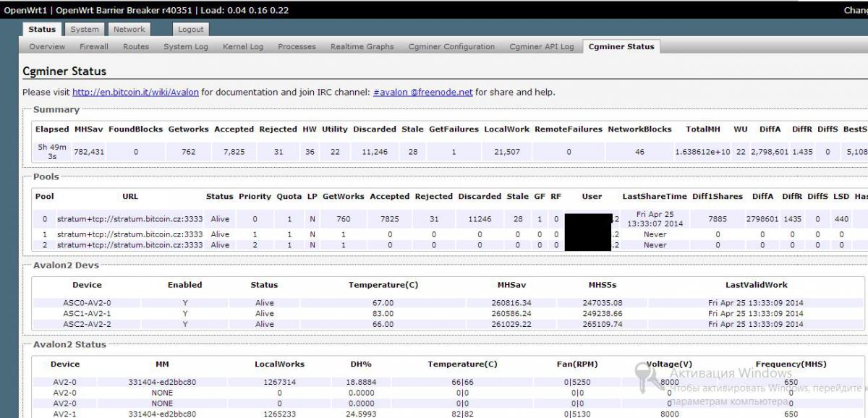Open the Cgminer API Log subtab
Screen dimensions: 868x418
click(542, 46)
